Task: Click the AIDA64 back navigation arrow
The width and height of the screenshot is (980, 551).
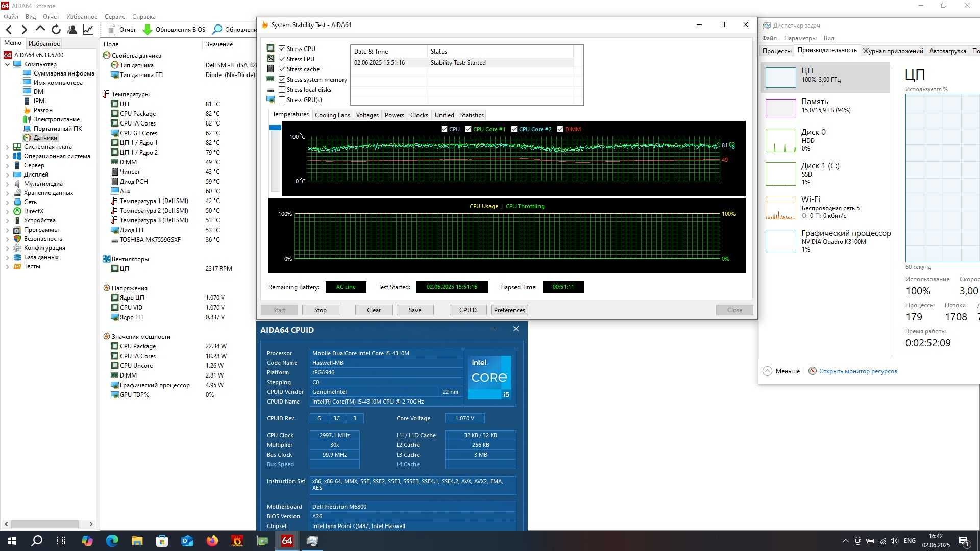Action: (x=9, y=30)
